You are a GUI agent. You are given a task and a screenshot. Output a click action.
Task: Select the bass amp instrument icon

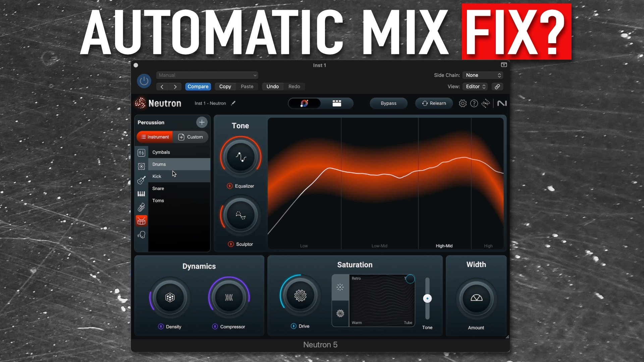click(x=141, y=166)
